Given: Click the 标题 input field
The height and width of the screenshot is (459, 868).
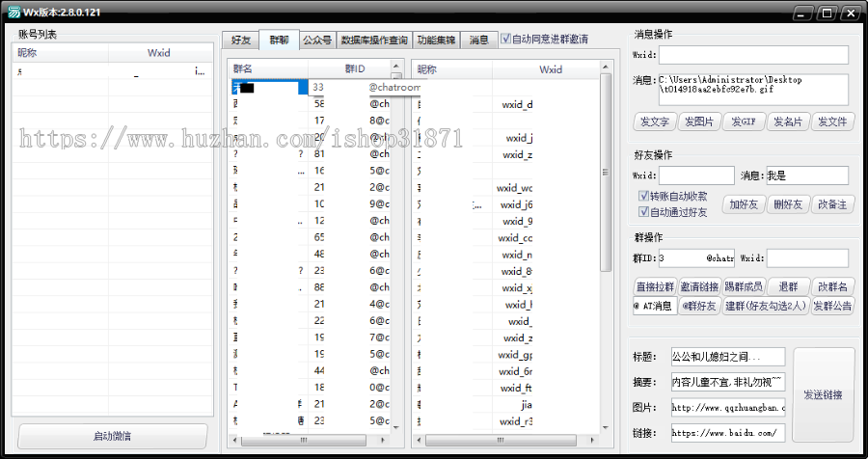Looking at the screenshot, I should coord(728,357).
